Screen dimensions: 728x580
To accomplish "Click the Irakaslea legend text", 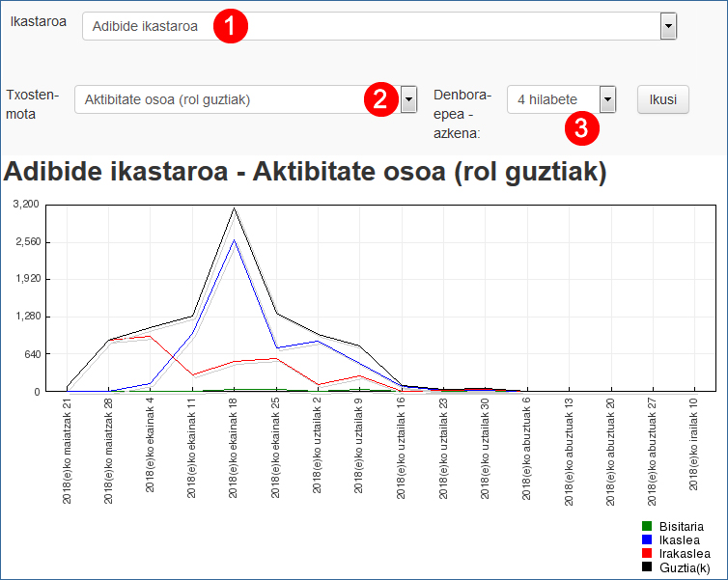I will click(x=685, y=554).
